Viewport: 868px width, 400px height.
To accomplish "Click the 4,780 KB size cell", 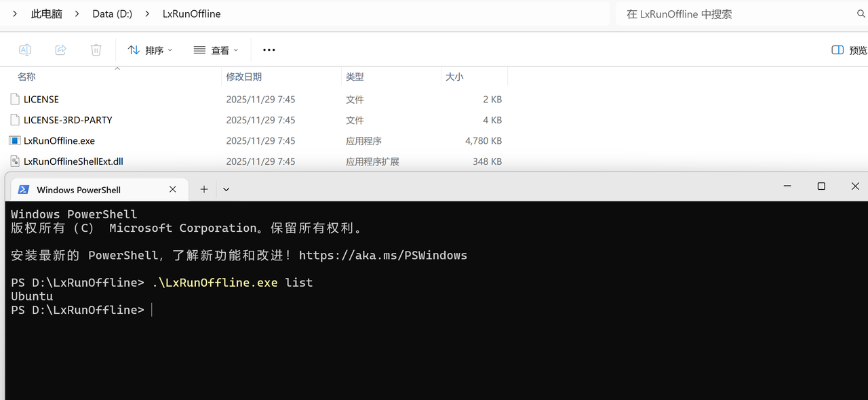I will pos(484,141).
